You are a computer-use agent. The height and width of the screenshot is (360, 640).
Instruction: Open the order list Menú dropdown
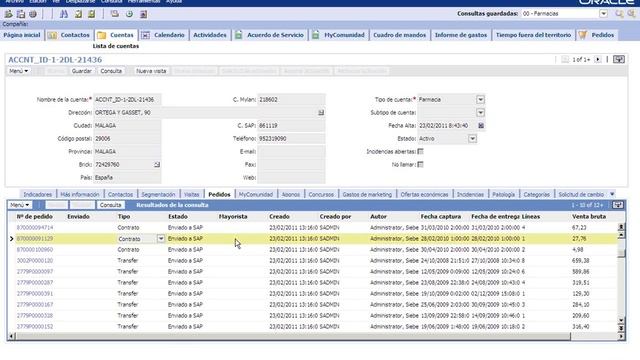20,205
